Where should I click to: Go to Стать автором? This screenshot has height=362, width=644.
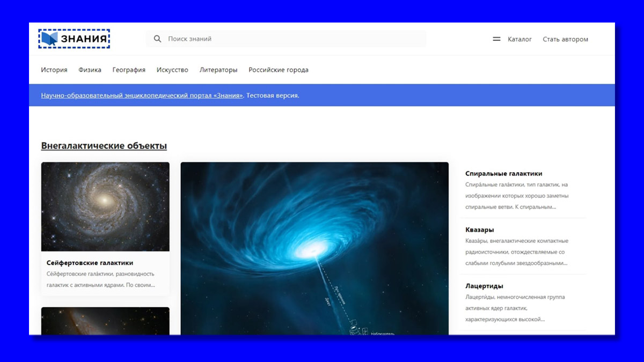(x=565, y=39)
